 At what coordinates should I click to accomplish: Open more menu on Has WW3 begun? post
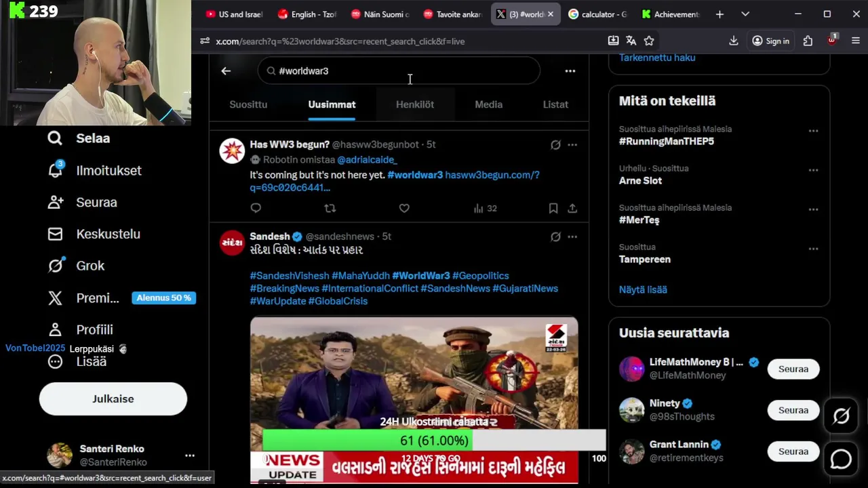(572, 144)
